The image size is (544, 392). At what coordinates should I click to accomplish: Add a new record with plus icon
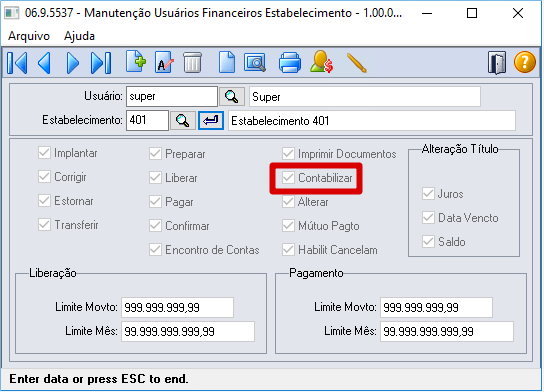click(136, 62)
